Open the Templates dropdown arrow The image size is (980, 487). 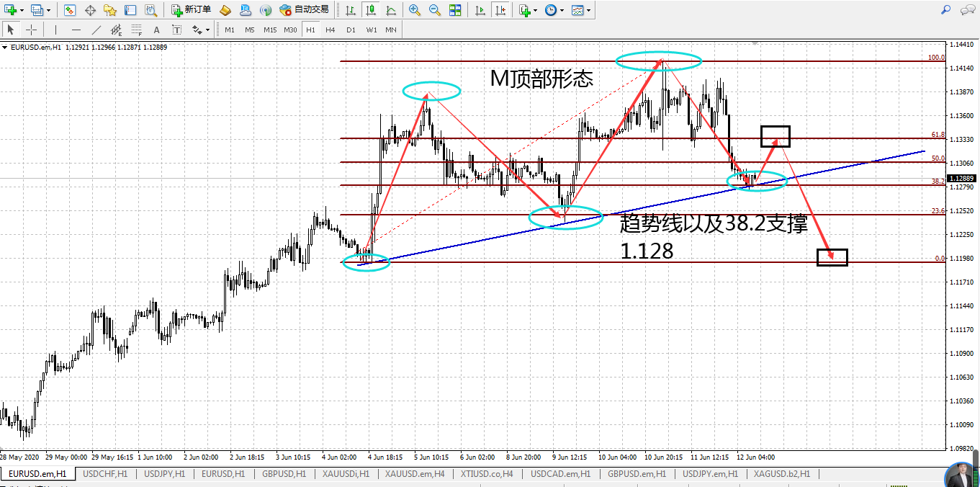click(589, 10)
